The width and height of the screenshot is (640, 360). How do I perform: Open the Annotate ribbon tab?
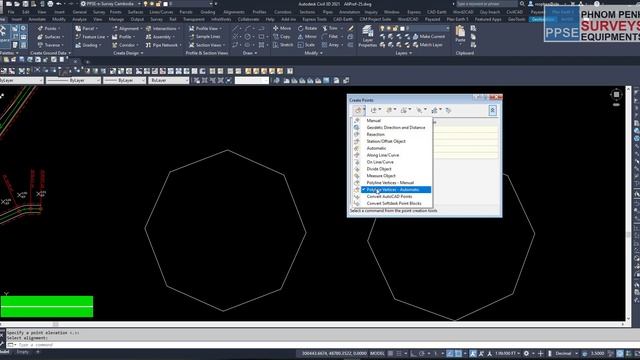pos(37,19)
